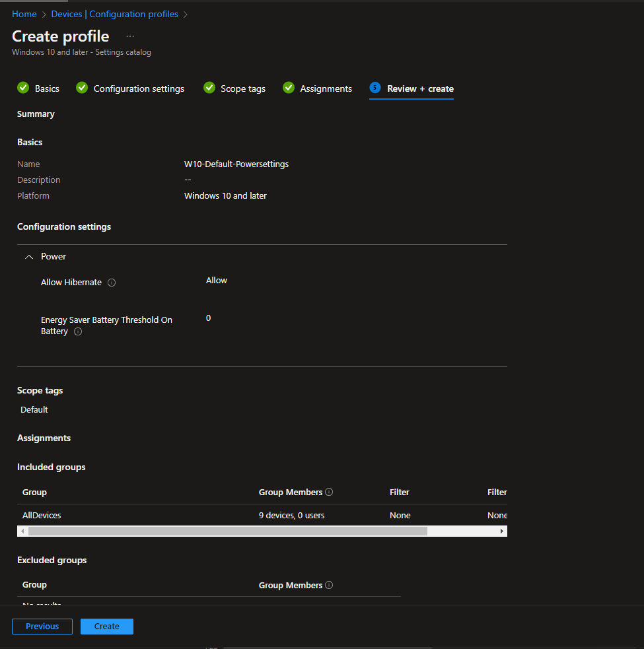This screenshot has height=649, width=644.
Task: Navigate to Home breadcrumb link
Action: coord(24,14)
